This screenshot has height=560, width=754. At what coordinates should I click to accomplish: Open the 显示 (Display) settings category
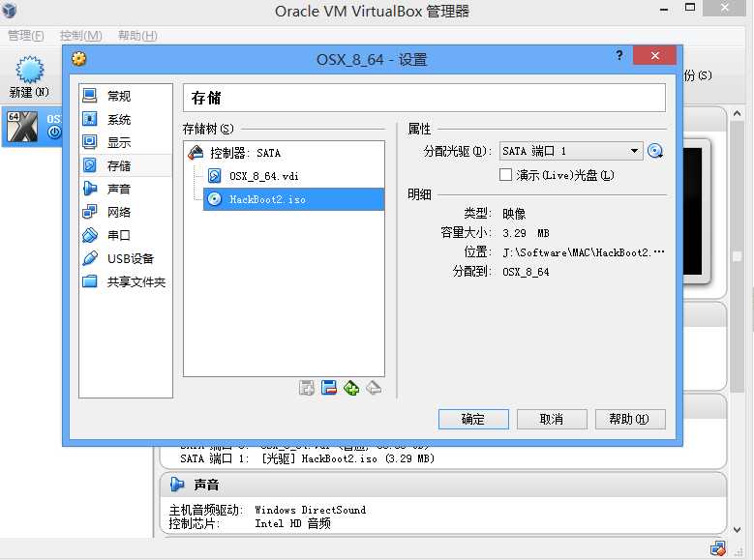point(126,142)
